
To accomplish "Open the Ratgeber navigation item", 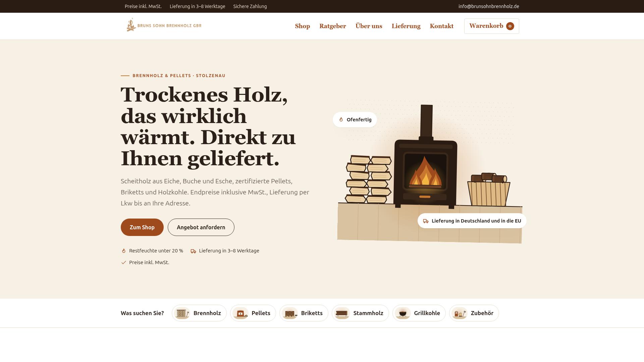I will (x=332, y=26).
